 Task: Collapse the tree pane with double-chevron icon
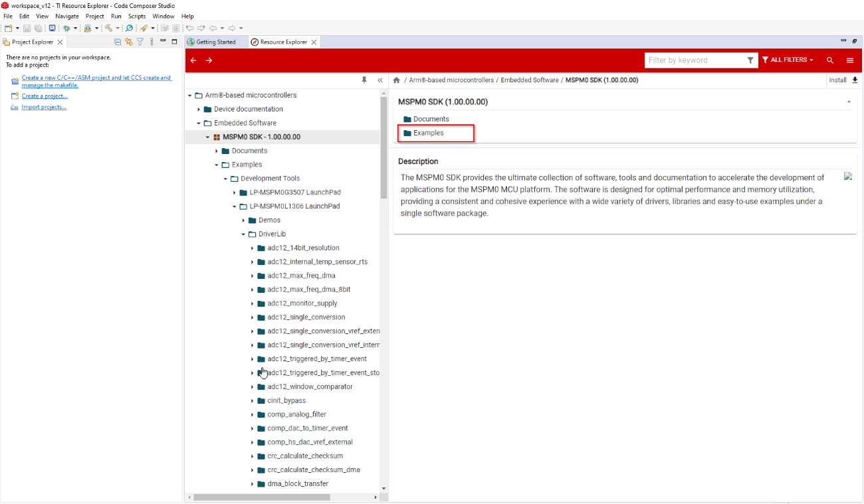380,80
